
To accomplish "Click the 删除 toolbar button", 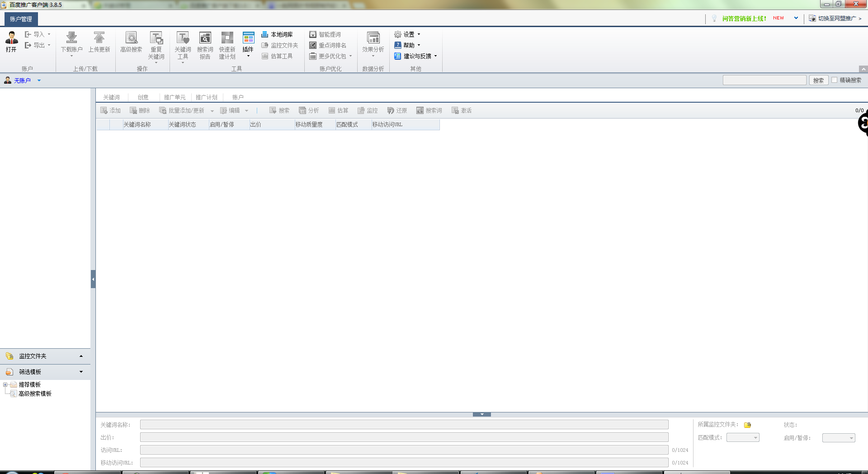I will [x=140, y=110].
